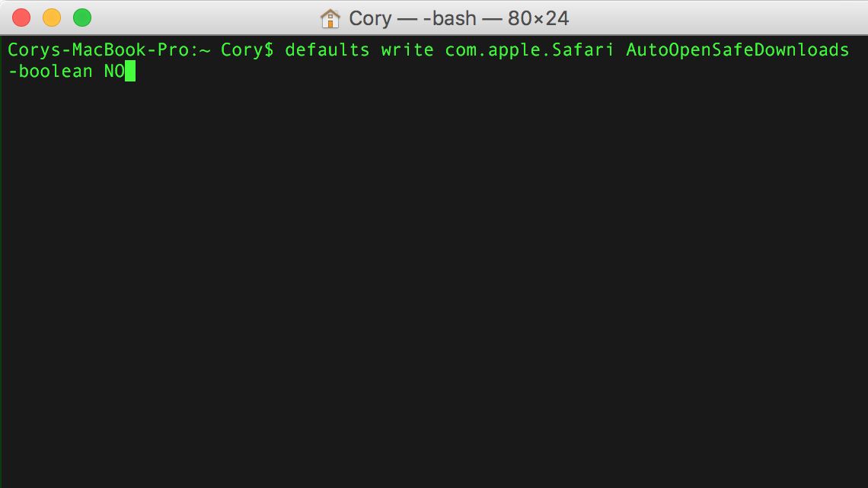Click the "80×24" size in the title
Image resolution: width=868 pixels, height=488 pixels.
[538, 18]
